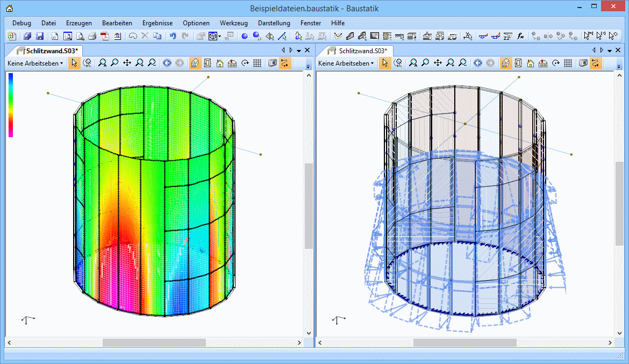Select the left Schlitzwand.S03* tab
Screen dimensions: 629x364
coord(48,50)
